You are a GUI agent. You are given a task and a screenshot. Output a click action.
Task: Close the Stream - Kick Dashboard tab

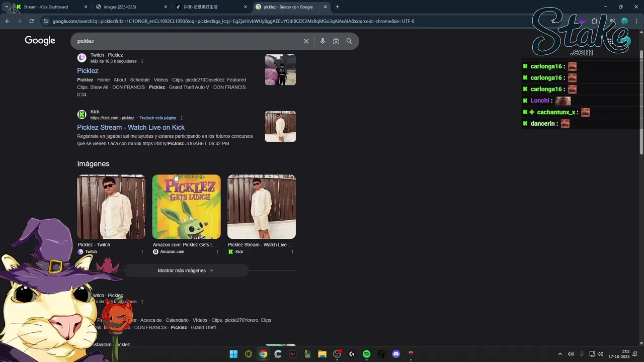click(x=86, y=7)
